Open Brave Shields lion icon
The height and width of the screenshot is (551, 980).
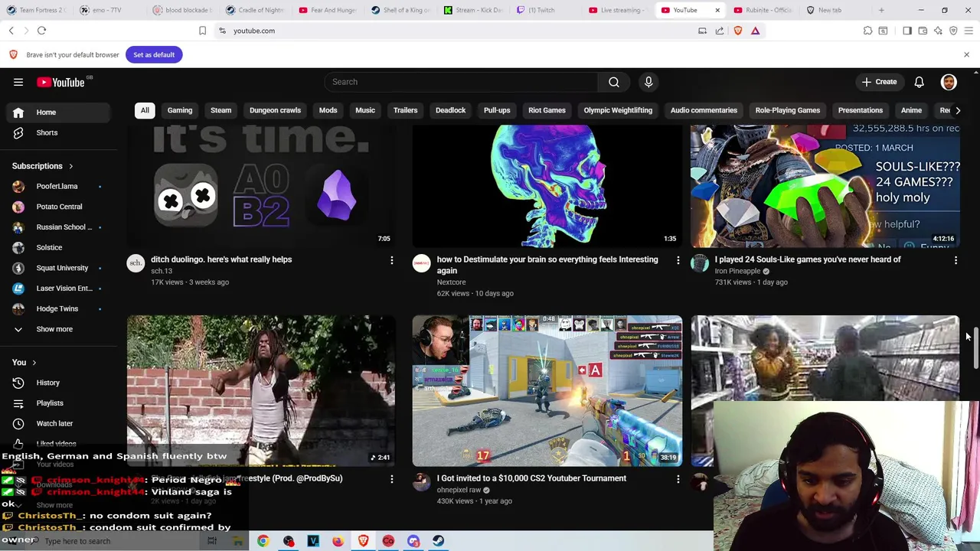737,31
